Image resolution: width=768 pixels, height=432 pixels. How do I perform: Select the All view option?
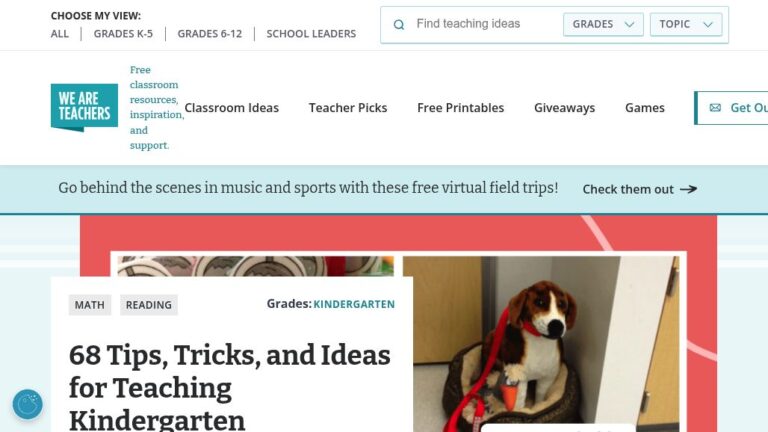tap(60, 34)
